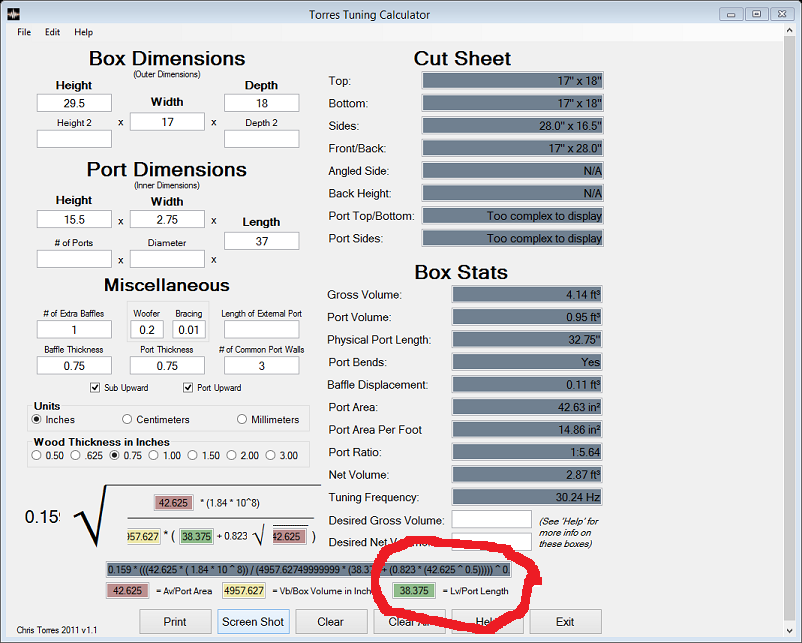This screenshot has height=643, width=802.
Task: Select the Centimeters units option
Action: pyautogui.click(x=127, y=419)
